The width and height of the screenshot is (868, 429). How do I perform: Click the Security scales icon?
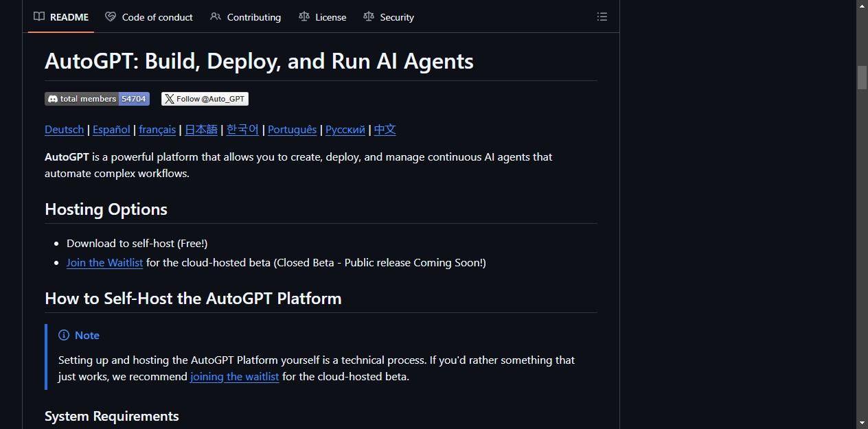point(369,17)
